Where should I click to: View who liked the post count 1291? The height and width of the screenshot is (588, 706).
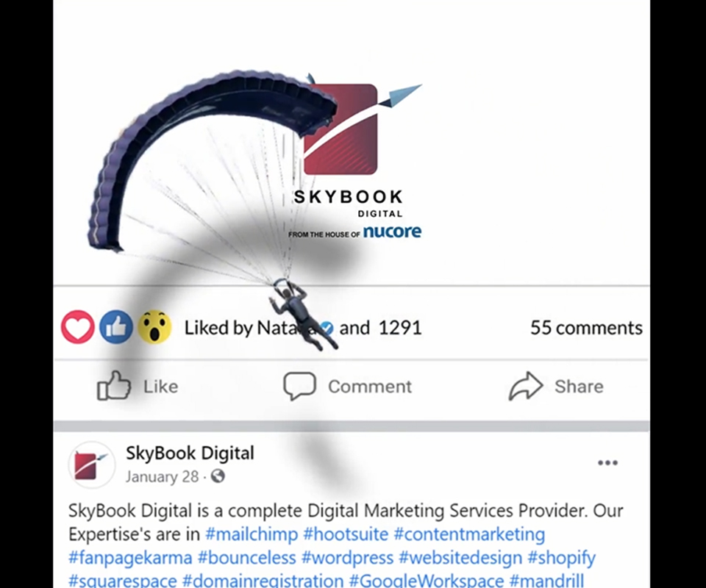pyautogui.click(x=400, y=328)
